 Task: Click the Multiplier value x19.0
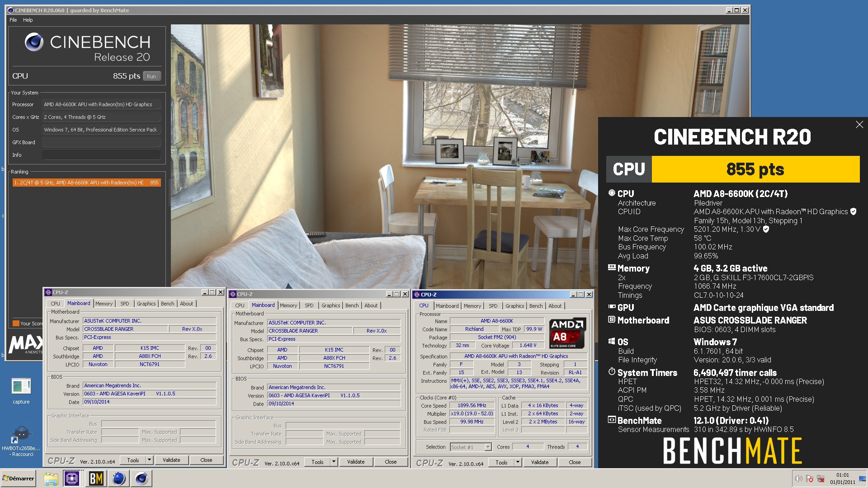(472, 413)
